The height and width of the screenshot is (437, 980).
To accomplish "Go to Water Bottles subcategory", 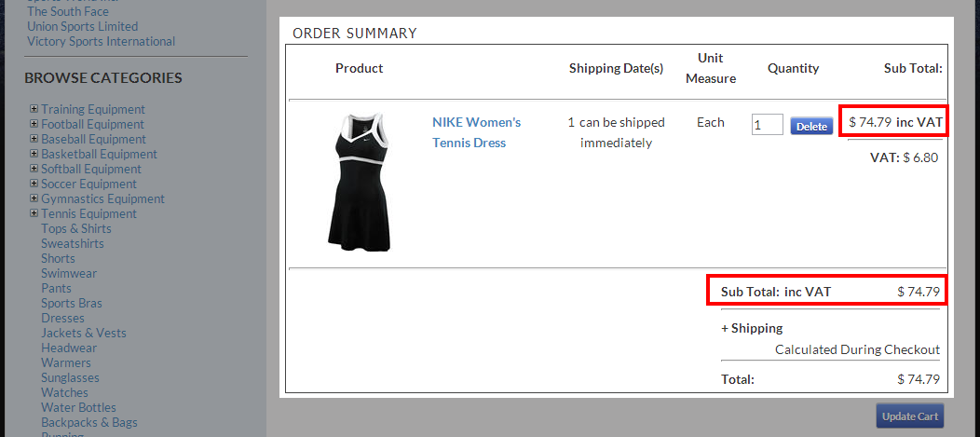I will coord(79,408).
